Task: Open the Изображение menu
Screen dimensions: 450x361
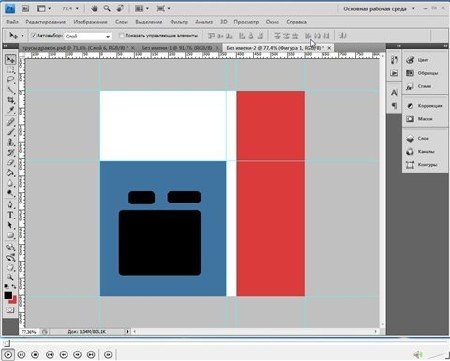Action: pos(90,22)
